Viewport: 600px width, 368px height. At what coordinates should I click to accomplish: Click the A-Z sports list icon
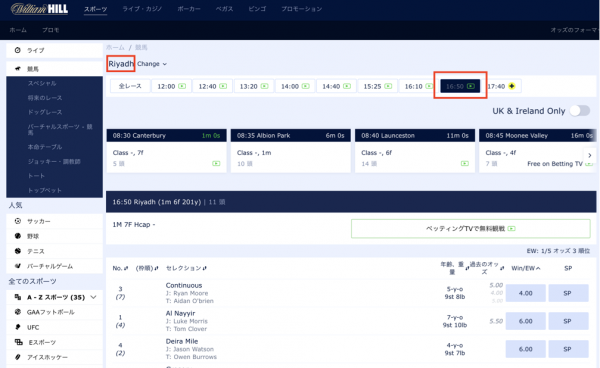point(18,297)
